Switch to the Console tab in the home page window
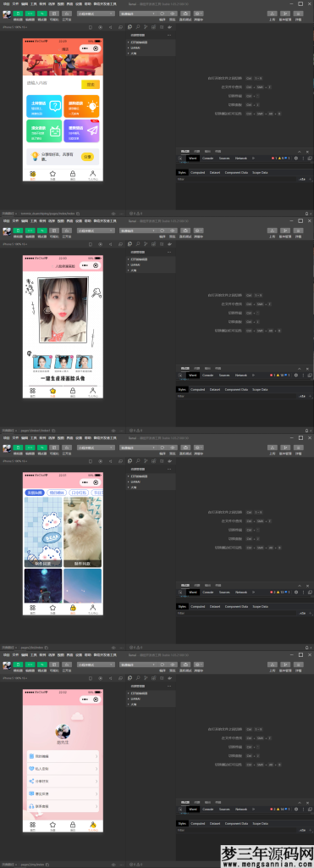This screenshot has height=868, width=314. (x=208, y=158)
